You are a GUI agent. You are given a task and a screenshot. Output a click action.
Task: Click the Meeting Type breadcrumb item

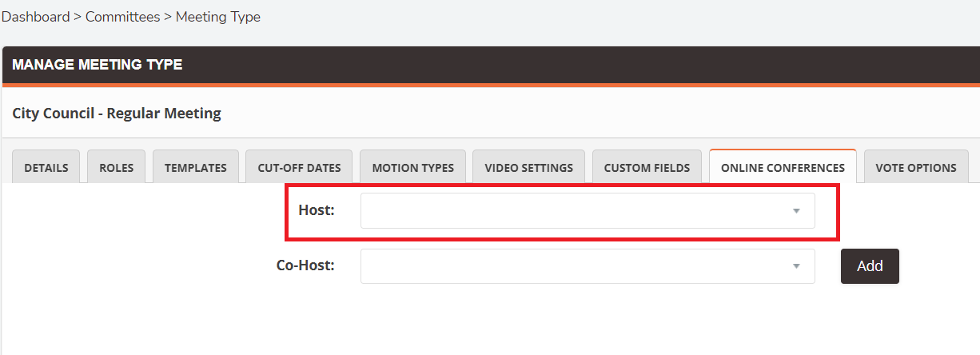tap(218, 17)
